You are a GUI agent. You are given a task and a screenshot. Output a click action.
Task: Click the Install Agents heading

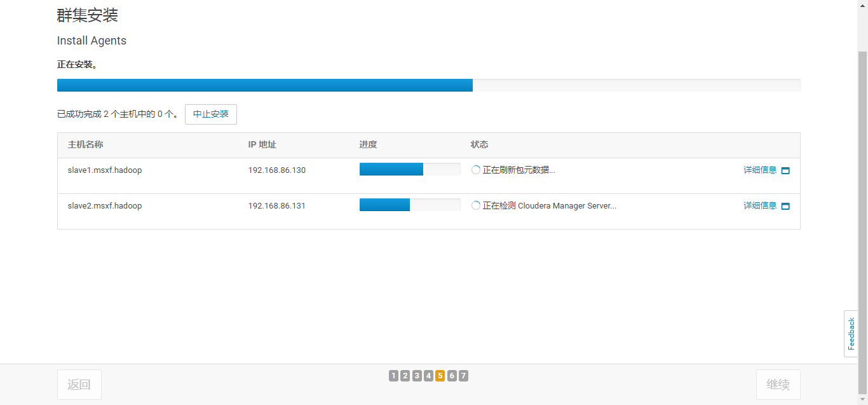pyautogui.click(x=92, y=41)
